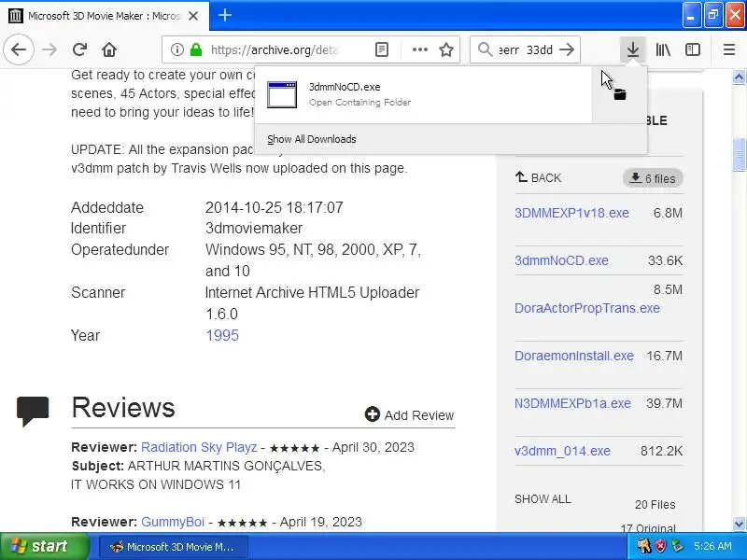Image resolution: width=747 pixels, height=560 pixels.
Task: Select the 3dmoviemaker identifier text
Action: click(x=253, y=228)
